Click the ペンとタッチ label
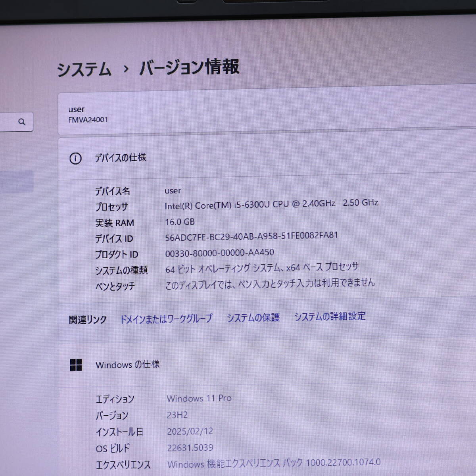The width and height of the screenshot is (476, 476). click(x=115, y=286)
